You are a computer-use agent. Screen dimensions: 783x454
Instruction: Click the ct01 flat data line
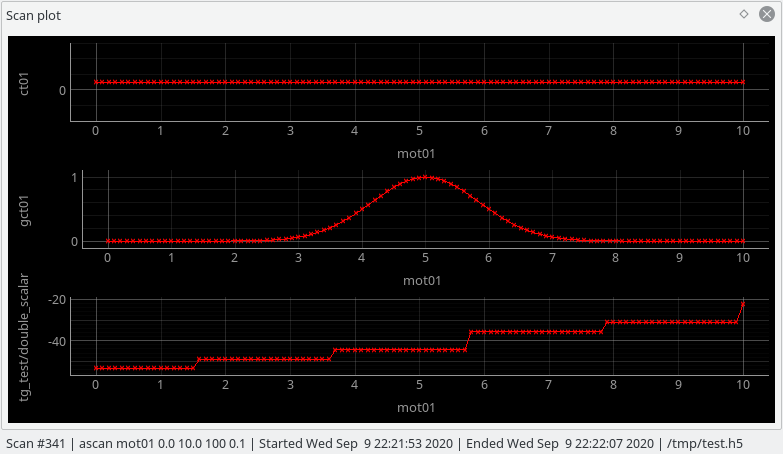click(x=419, y=82)
